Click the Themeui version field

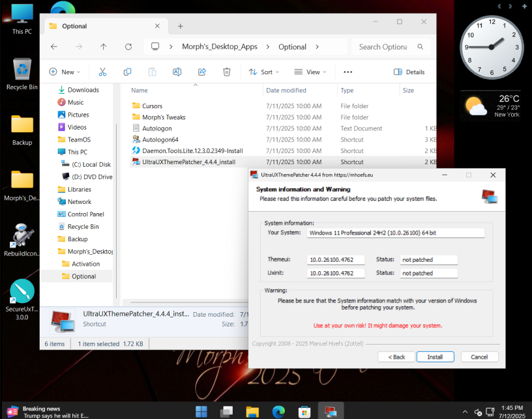point(336,259)
